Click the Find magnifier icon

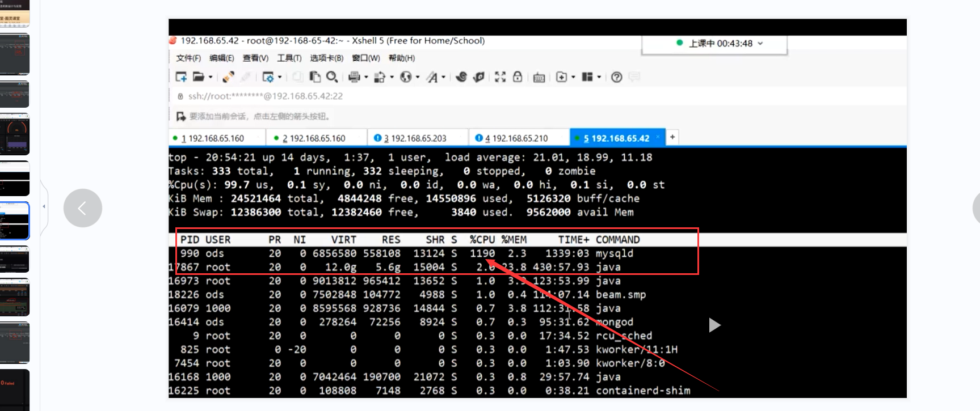pos(332,77)
